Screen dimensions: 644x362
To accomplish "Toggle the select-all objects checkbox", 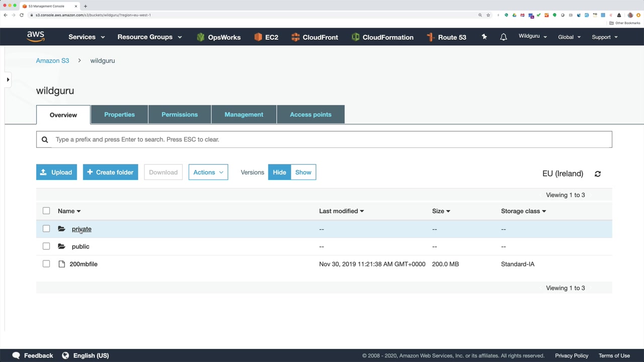I will [46, 211].
